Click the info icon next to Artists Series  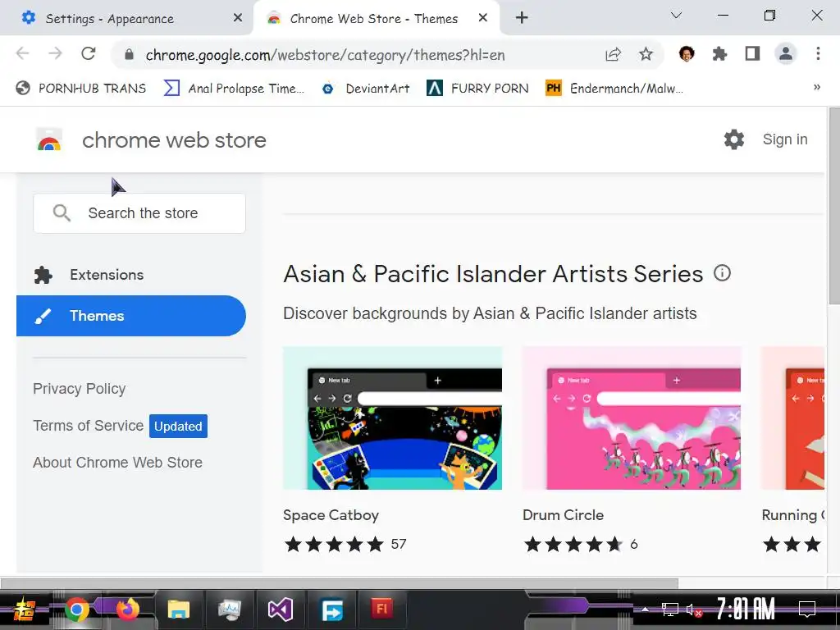click(x=722, y=273)
